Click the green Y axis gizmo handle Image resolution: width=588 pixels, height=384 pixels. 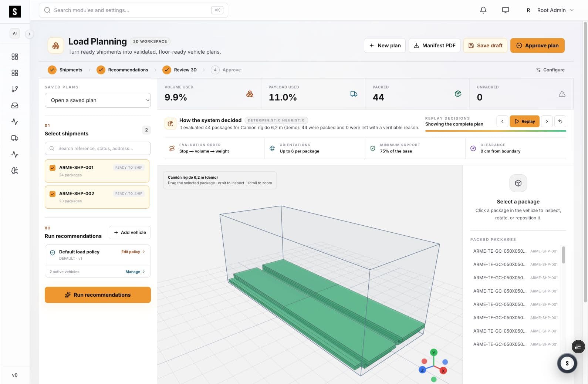click(434, 352)
